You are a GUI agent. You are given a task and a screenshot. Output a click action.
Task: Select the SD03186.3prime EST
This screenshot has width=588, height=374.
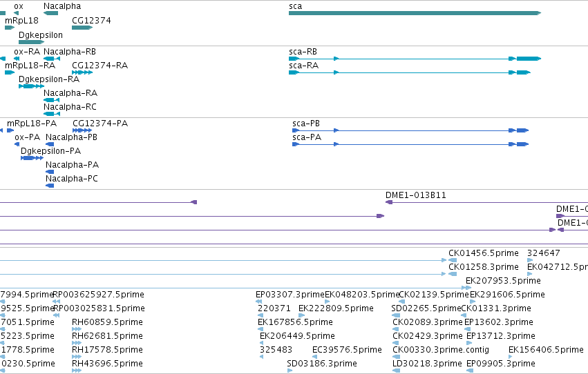290,371
